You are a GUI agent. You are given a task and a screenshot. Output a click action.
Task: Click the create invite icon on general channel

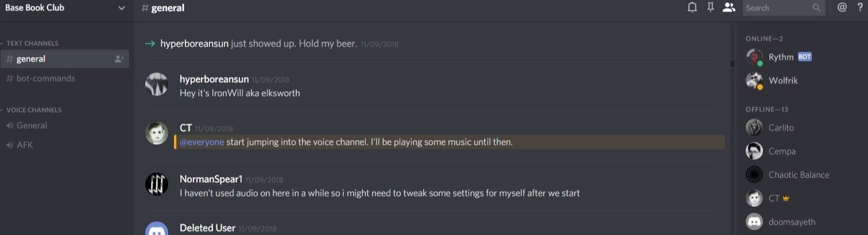pos(119,59)
